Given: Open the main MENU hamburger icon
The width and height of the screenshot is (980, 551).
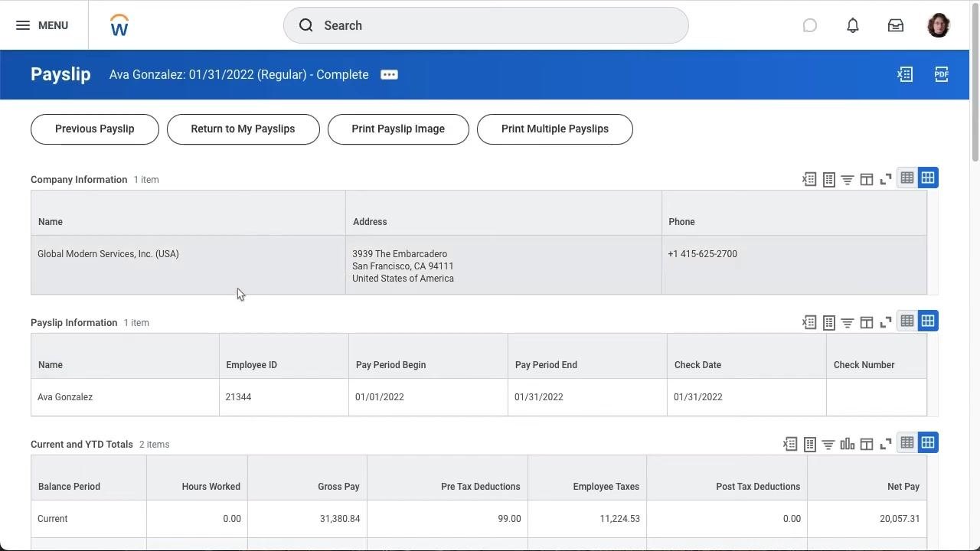Looking at the screenshot, I should [x=23, y=25].
